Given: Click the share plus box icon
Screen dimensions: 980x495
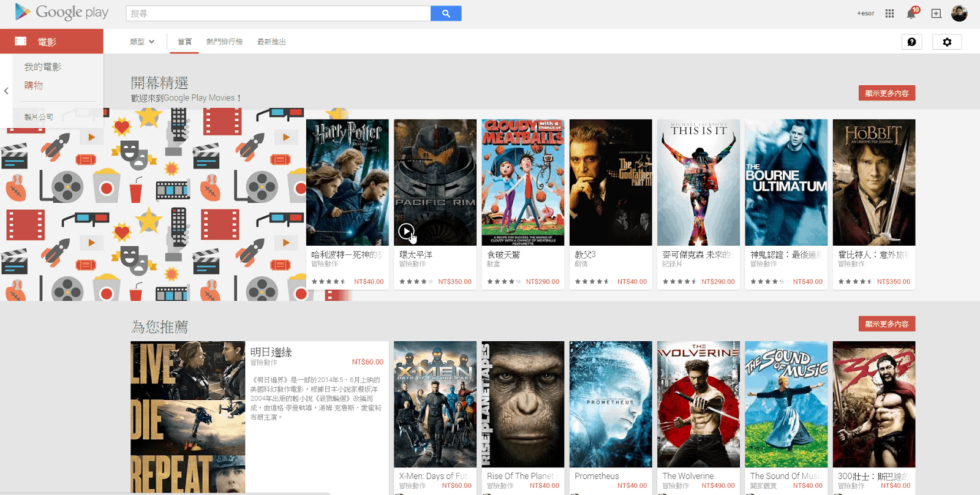Looking at the screenshot, I should click(x=936, y=13).
